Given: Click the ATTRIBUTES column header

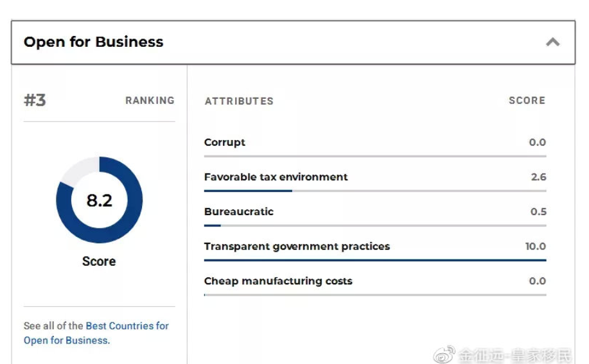Looking at the screenshot, I should [x=239, y=101].
